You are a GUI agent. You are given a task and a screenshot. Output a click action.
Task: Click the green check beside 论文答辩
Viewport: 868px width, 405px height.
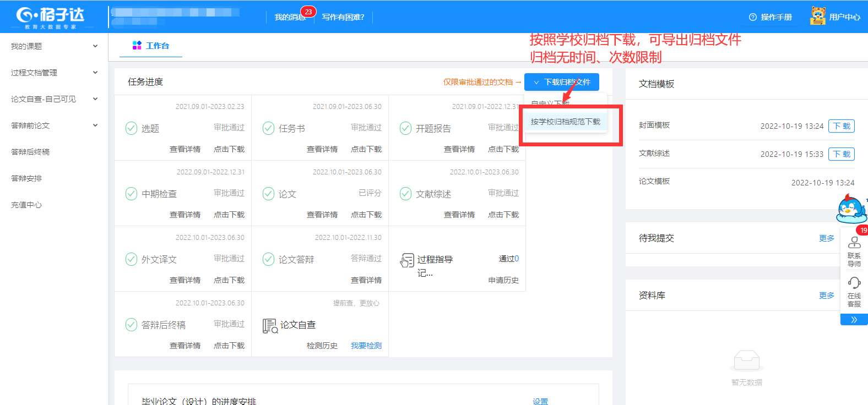click(x=268, y=259)
